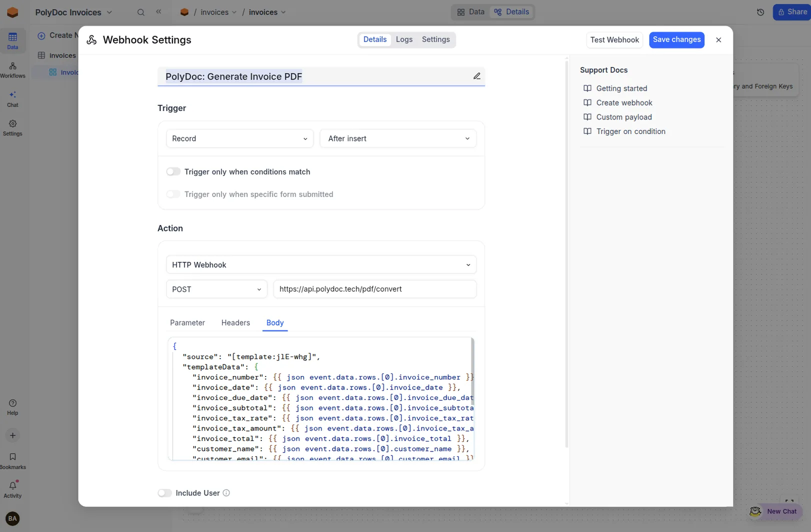Open the Trigger on condition doc link

tap(630, 131)
